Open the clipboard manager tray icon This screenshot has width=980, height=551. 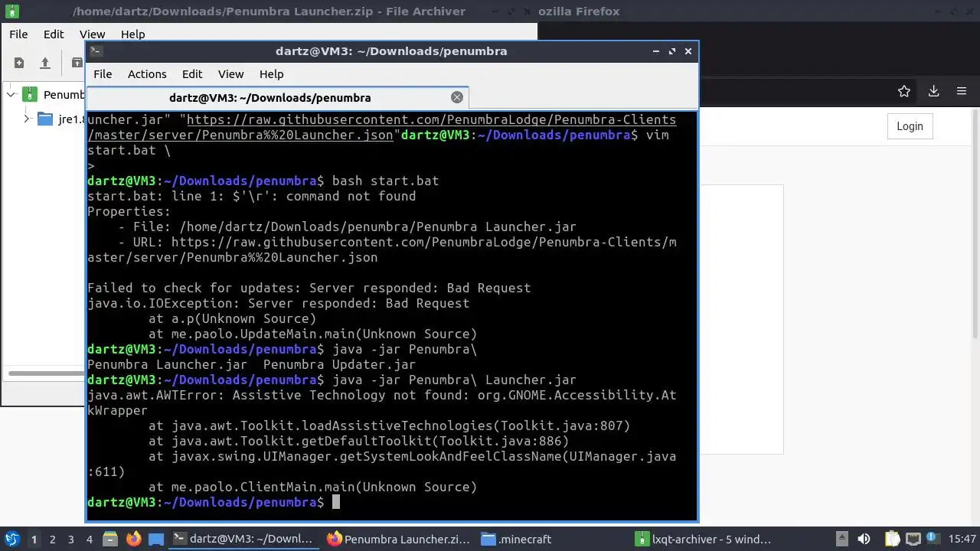point(892,539)
